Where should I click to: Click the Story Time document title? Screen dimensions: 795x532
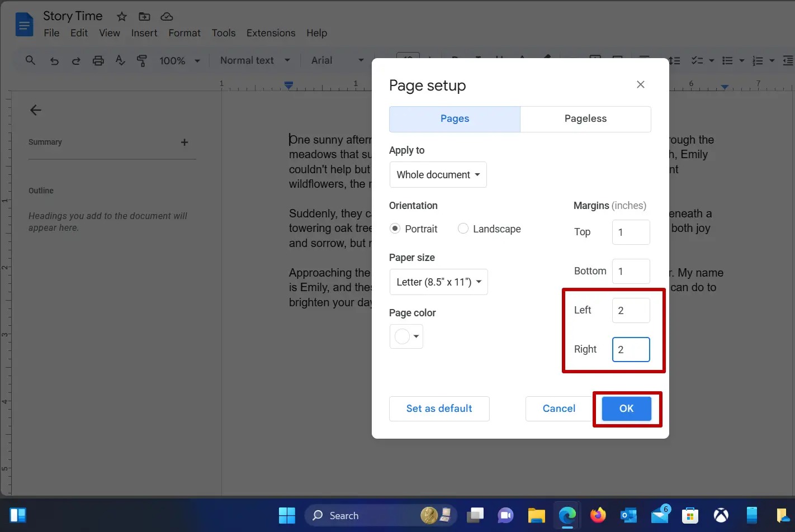pos(73,16)
